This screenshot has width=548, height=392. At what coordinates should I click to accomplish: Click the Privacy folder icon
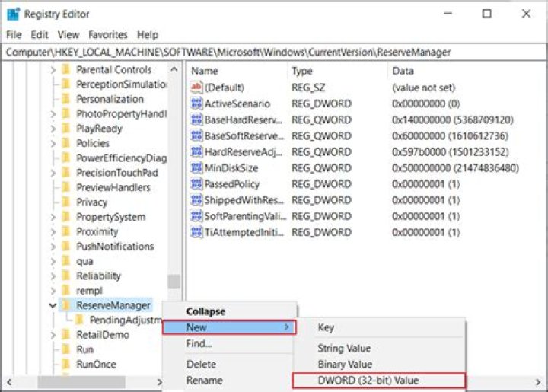coord(65,202)
